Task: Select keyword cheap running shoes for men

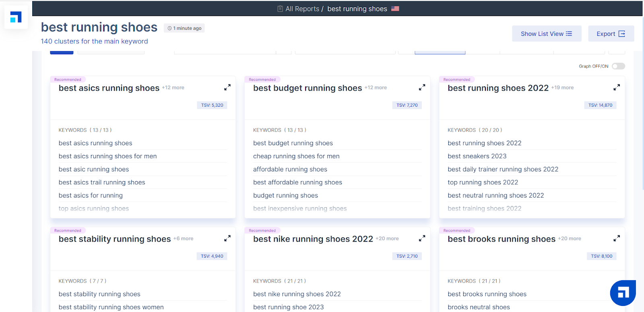Action: click(x=296, y=156)
